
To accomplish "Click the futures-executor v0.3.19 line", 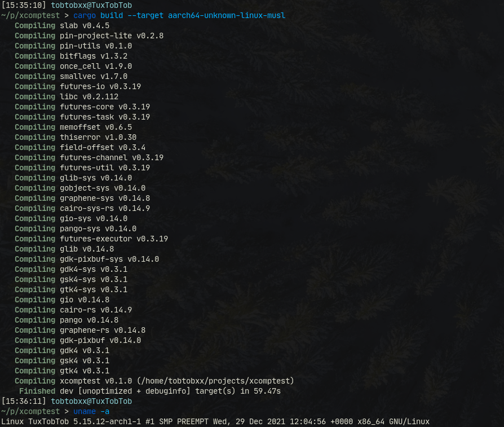I will tap(91, 239).
